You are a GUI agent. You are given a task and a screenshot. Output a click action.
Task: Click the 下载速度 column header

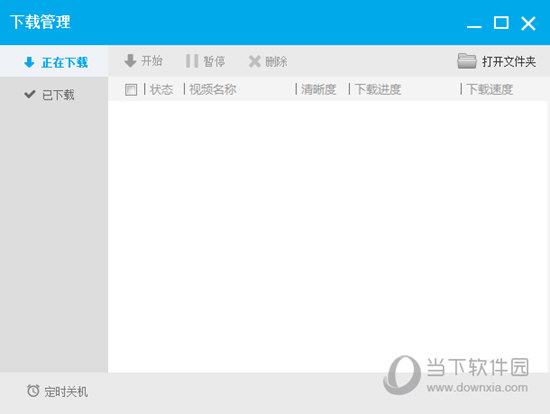[x=490, y=89]
